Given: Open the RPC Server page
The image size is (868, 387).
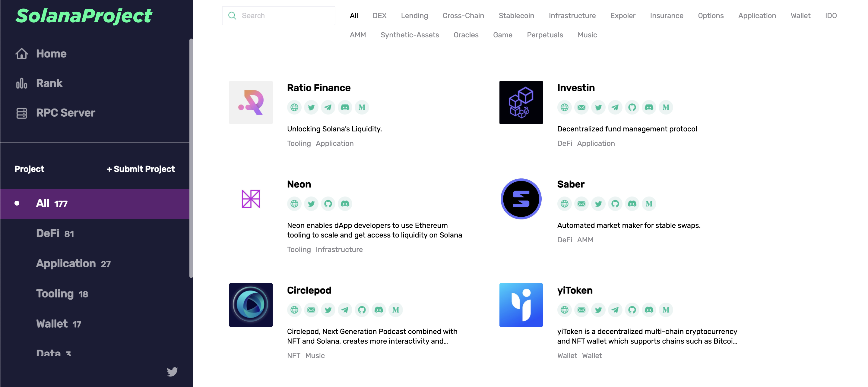Looking at the screenshot, I should [55, 113].
